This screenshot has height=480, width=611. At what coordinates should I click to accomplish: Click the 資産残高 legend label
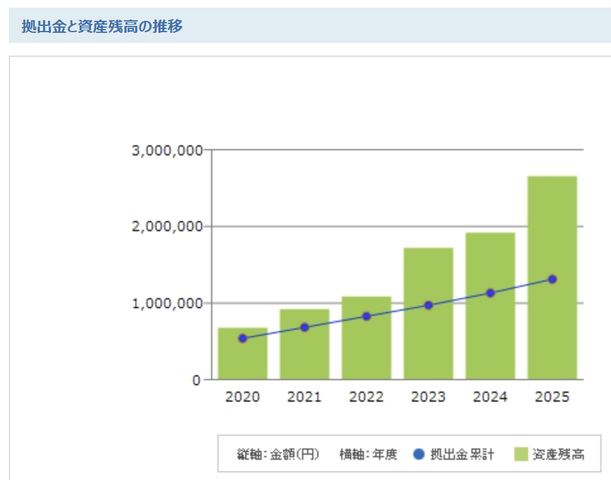tap(558, 454)
